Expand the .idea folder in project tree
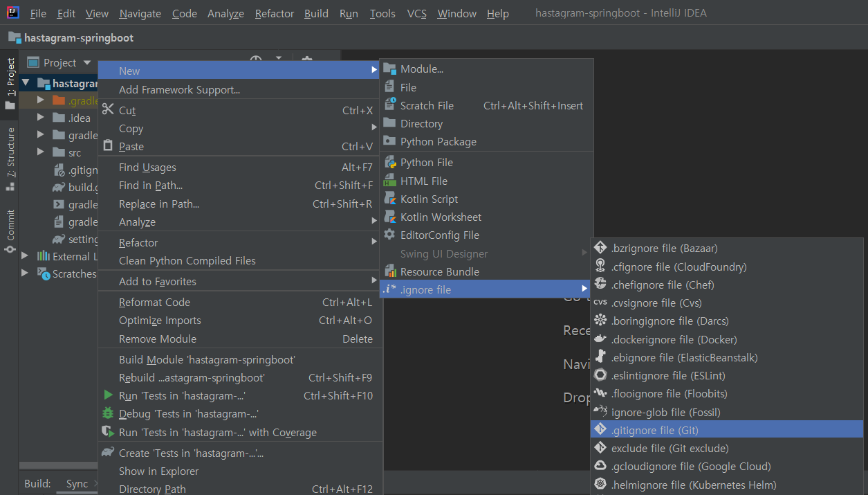Image resolution: width=868 pixels, height=495 pixels. click(x=41, y=118)
